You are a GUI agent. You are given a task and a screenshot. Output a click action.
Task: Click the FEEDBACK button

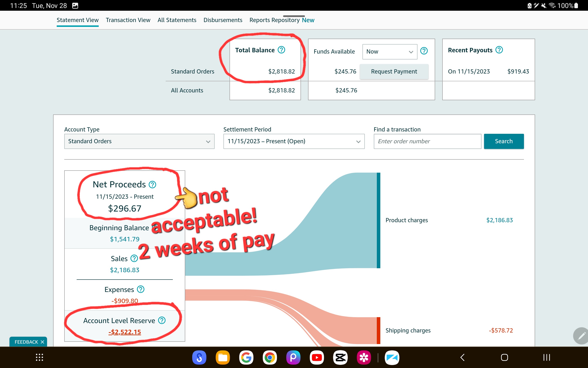26,342
